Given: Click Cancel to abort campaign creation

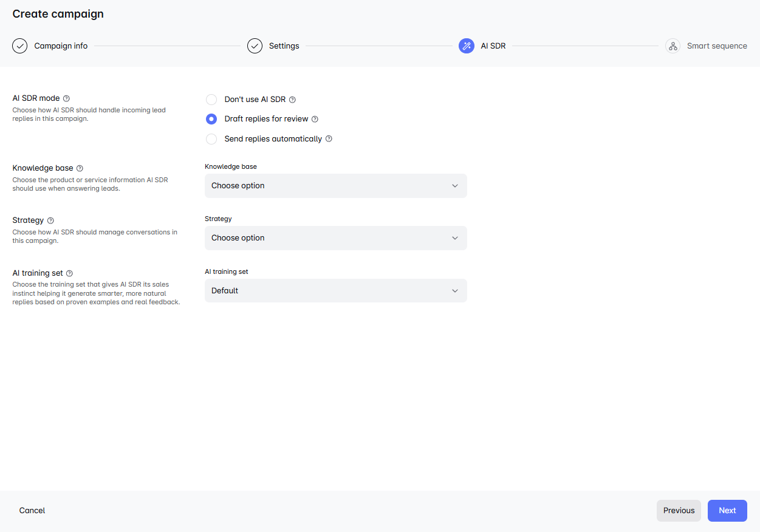Looking at the screenshot, I should pos(32,511).
